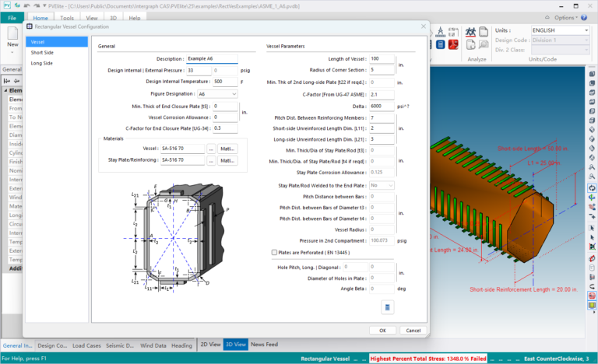Click the PV application icon in title bar
Viewport: 598px width, 364px height.
click(7, 5)
